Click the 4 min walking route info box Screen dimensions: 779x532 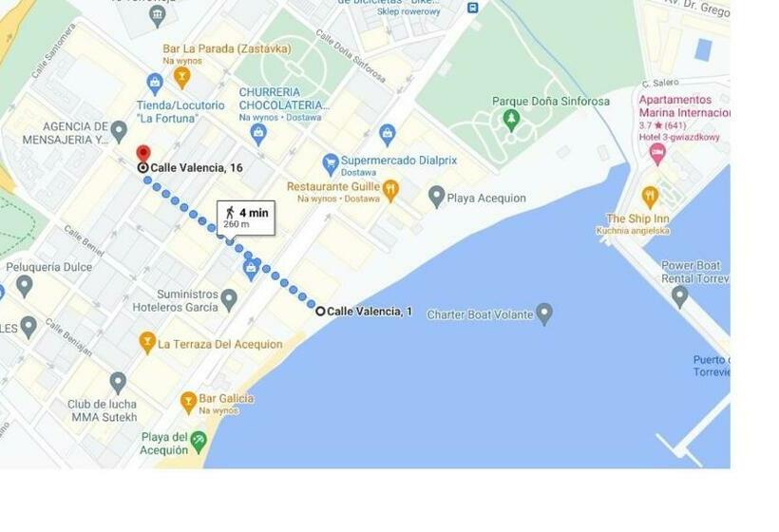246,218
